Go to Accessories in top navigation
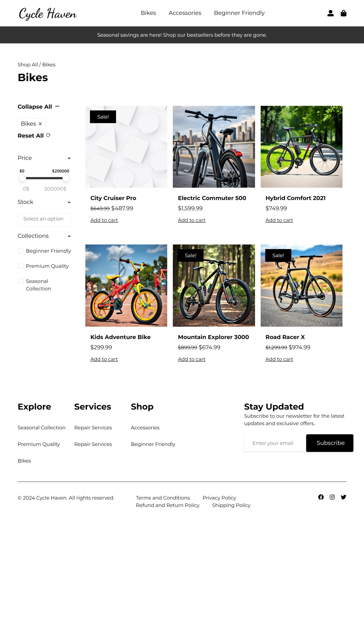364x635 pixels. [185, 13]
